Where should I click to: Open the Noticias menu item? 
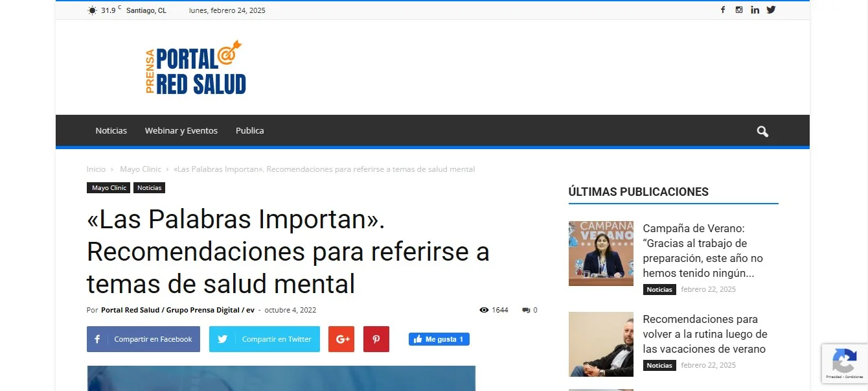click(111, 130)
